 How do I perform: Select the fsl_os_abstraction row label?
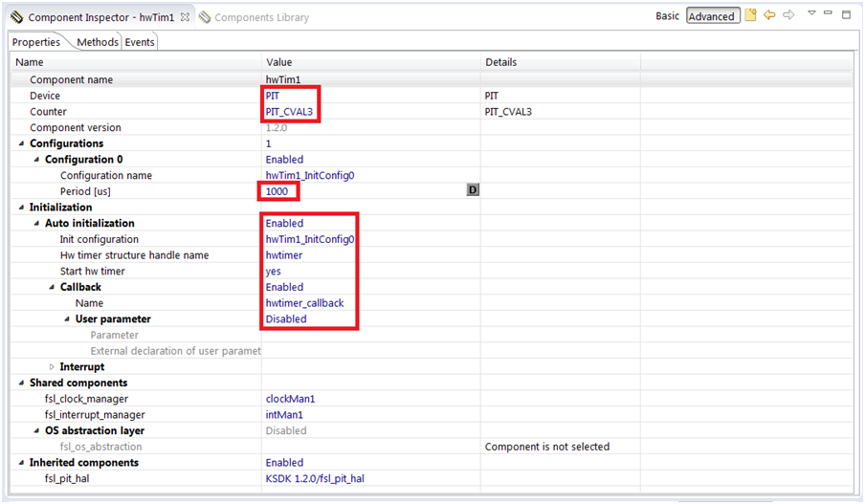[101, 447]
